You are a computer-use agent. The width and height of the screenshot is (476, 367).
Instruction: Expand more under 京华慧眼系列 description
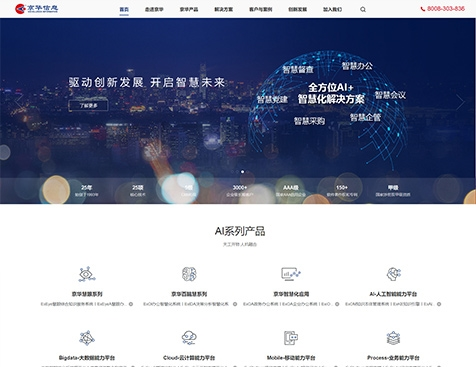click(x=131, y=304)
